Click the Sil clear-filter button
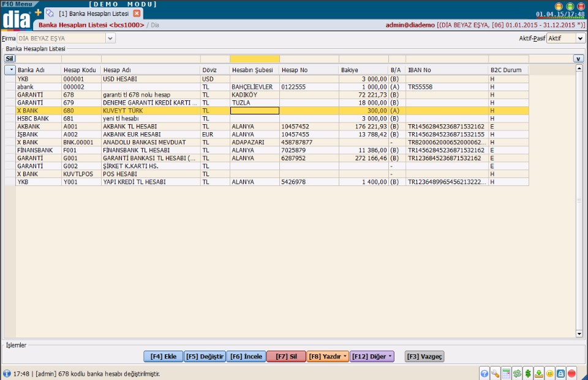Viewport: 588px width, 380px height. tap(9, 59)
